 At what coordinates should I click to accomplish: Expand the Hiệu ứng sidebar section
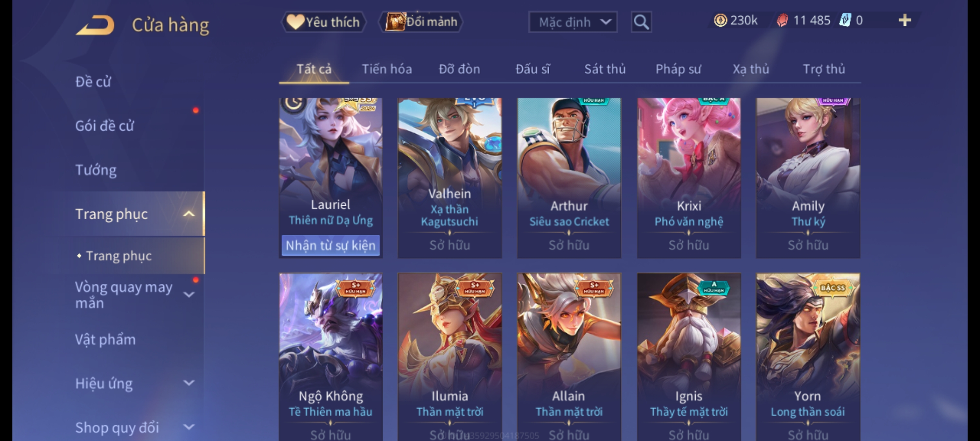[x=189, y=383]
